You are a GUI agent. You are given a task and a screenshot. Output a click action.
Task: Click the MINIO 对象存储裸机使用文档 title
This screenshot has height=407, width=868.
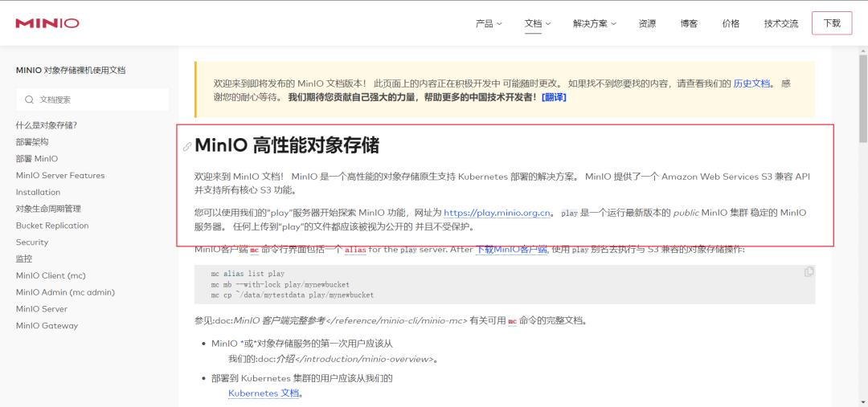[71, 70]
